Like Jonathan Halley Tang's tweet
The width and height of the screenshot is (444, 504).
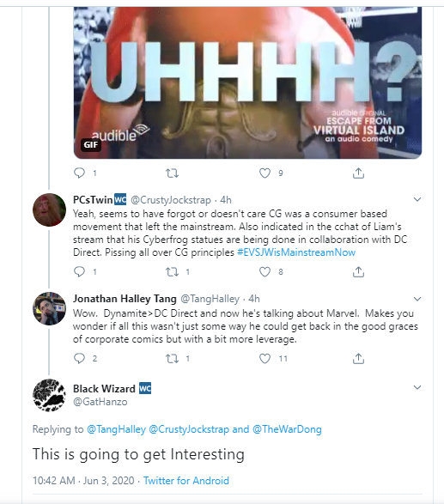265,358
